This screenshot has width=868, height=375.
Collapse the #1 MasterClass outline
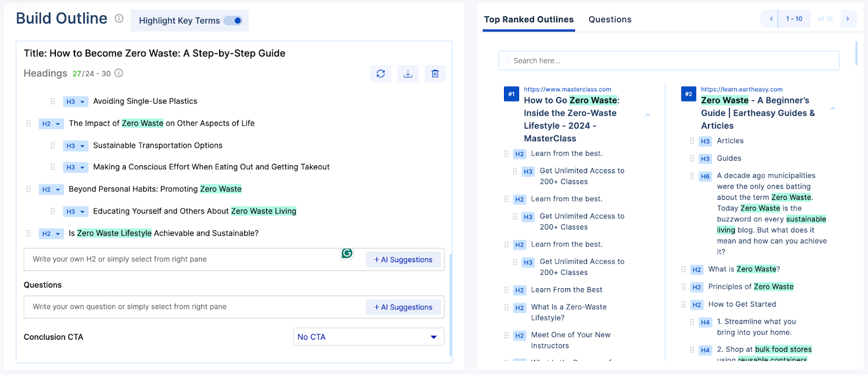tap(647, 115)
